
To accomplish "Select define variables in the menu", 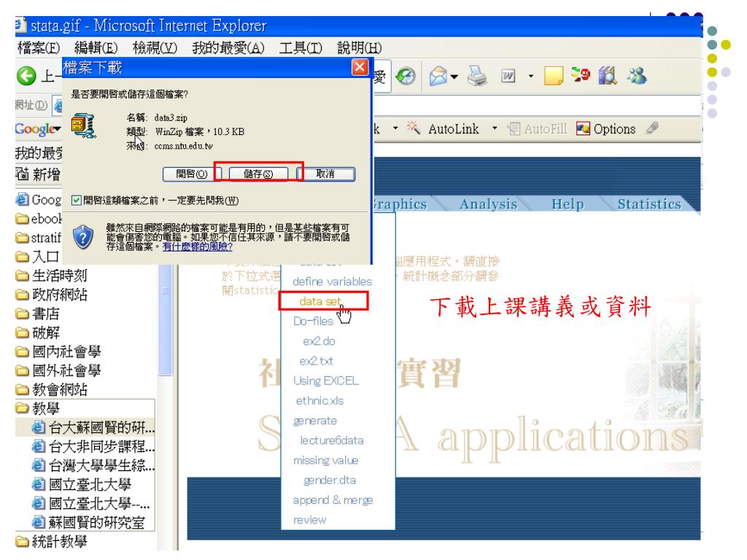I will (x=332, y=281).
